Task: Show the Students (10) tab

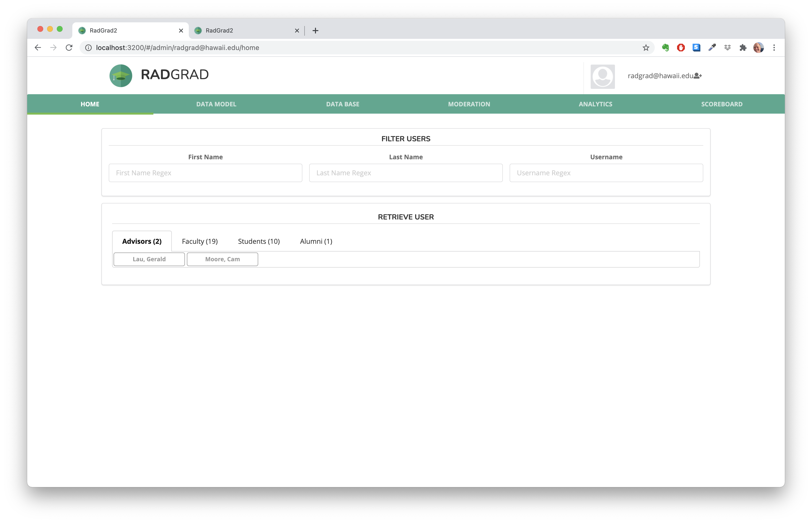Action: point(259,241)
